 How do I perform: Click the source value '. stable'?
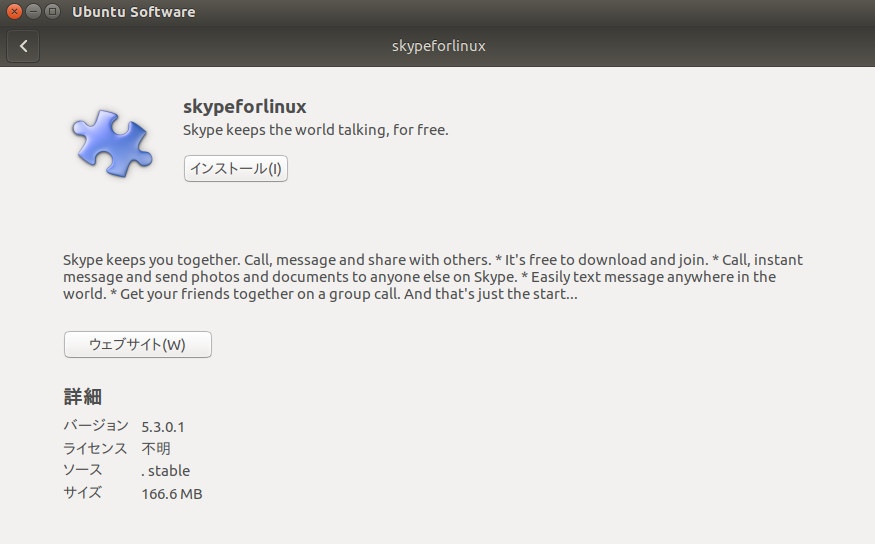point(166,471)
